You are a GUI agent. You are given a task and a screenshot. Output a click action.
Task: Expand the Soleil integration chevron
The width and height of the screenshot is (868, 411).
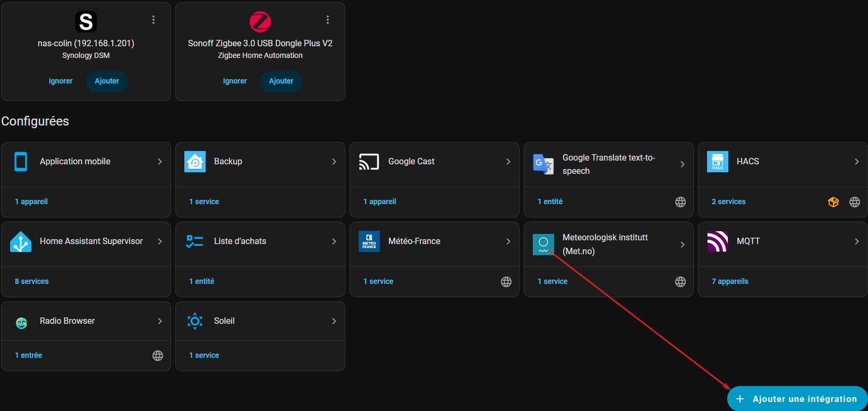click(x=334, y=321)
